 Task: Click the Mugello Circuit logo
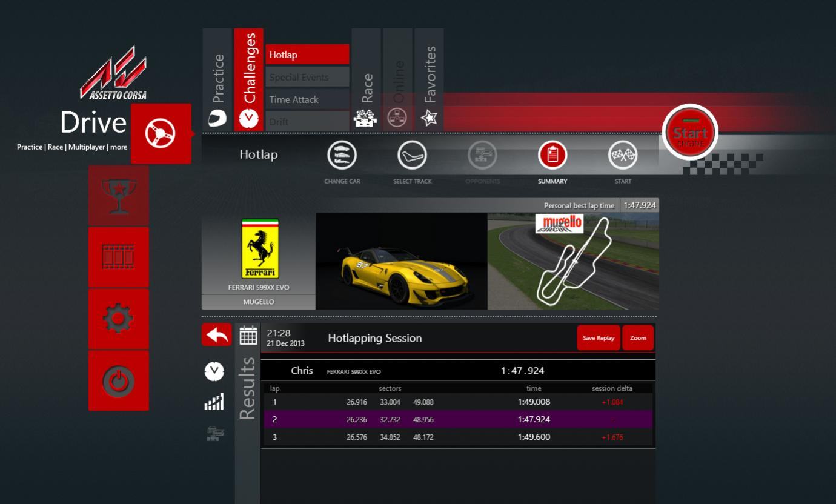point(559,224)
